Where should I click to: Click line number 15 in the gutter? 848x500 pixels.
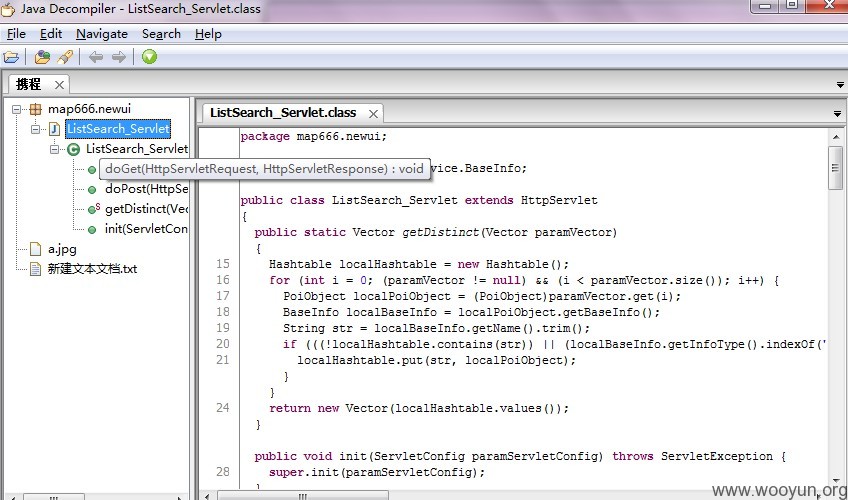pos(223,264)
